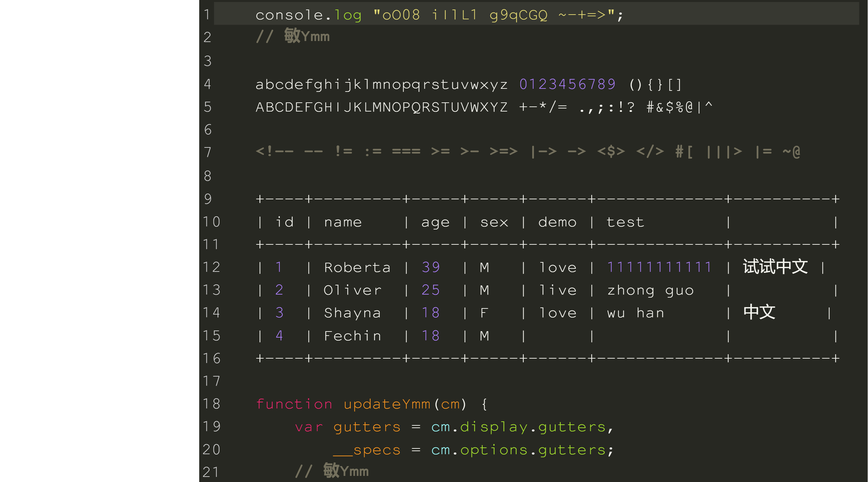Select the console.log statement line
The image size is (868, 482).
tap(439, 14)
